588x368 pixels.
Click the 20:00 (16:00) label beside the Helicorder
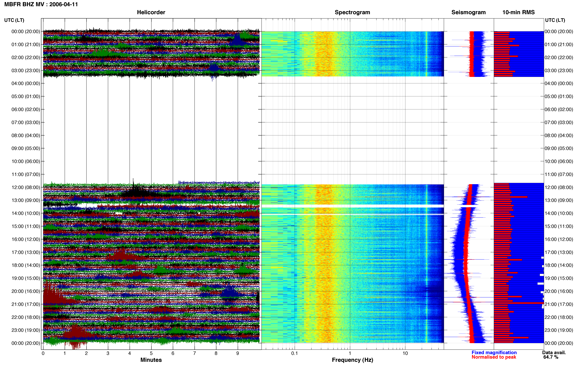tap(26, 291)
